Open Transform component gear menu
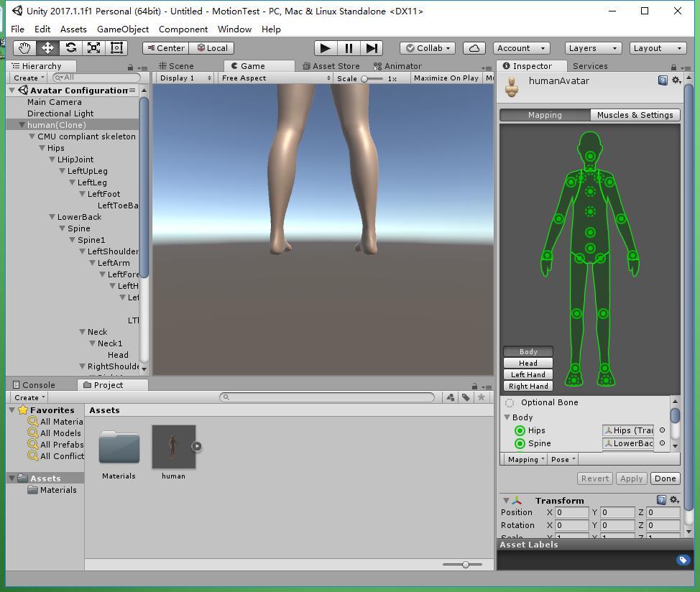The image size is (700, 592). pyautogui.click(x=675, y=500)
